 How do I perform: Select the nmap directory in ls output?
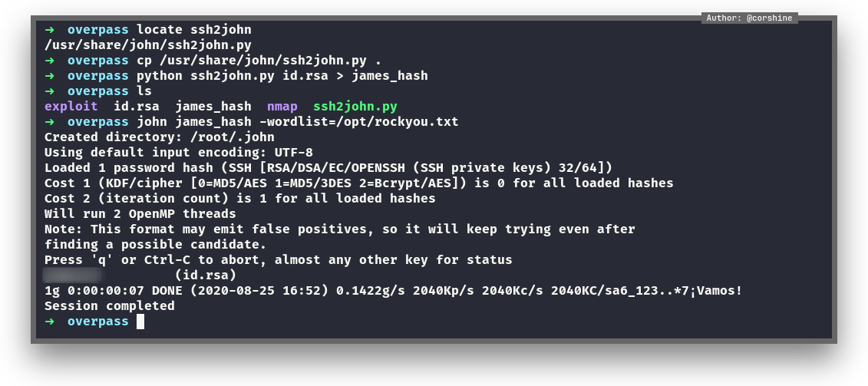tap(282, 107)
